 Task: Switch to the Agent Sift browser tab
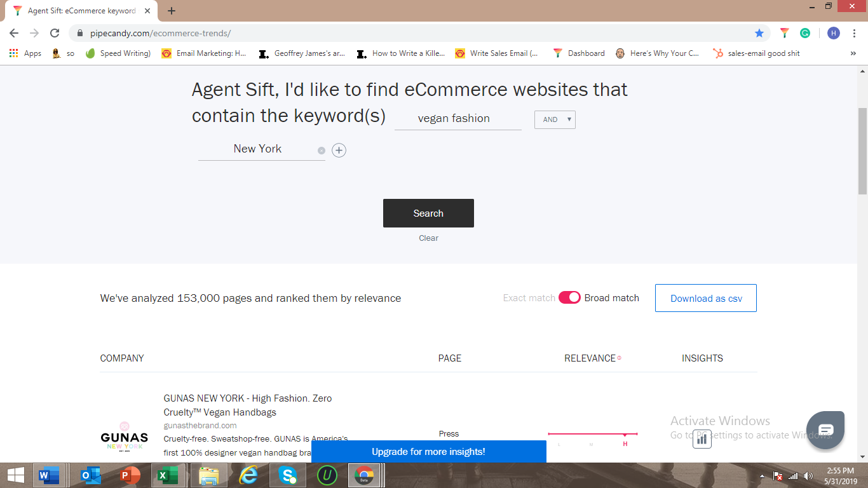point(81,11)
